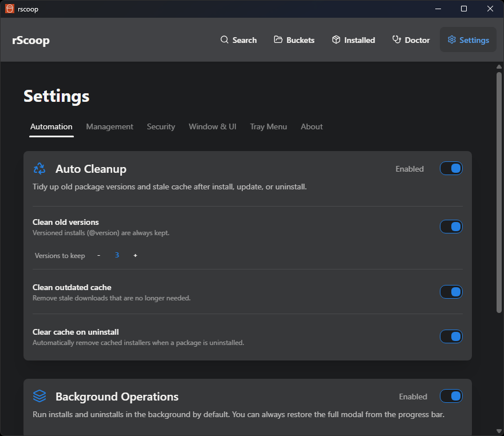Maximize the rscoop window
The width and height of the screenshot is (504, 436).
tap(464, 9)
